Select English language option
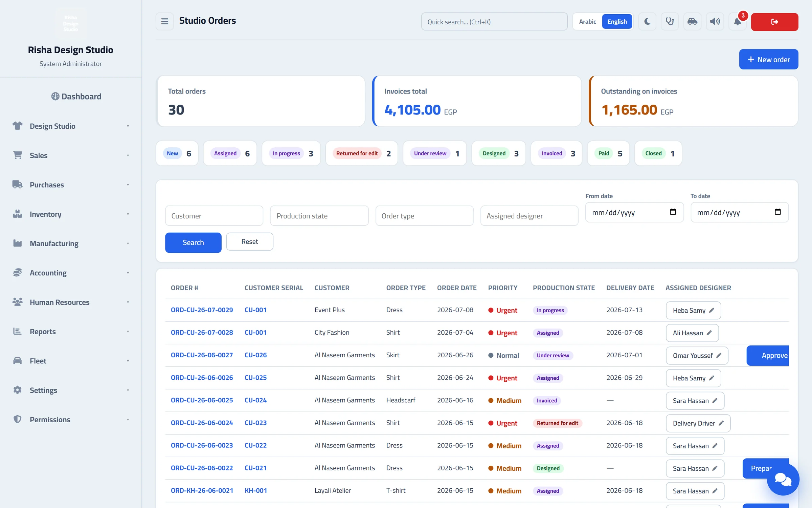This screenshot has height=508, width=812. click(617, 22)
